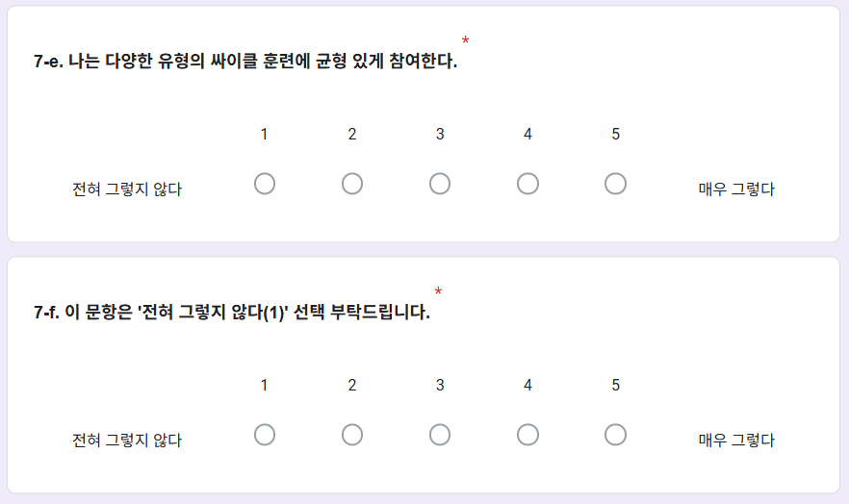Click the '매우 그렇다' label in question 7-e

click(x=736, y=189)
